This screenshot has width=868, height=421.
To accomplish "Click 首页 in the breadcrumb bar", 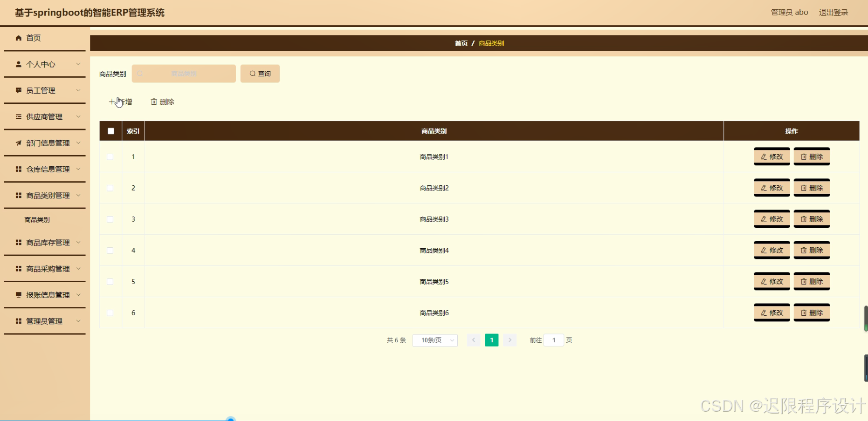I will pos(461,43).
